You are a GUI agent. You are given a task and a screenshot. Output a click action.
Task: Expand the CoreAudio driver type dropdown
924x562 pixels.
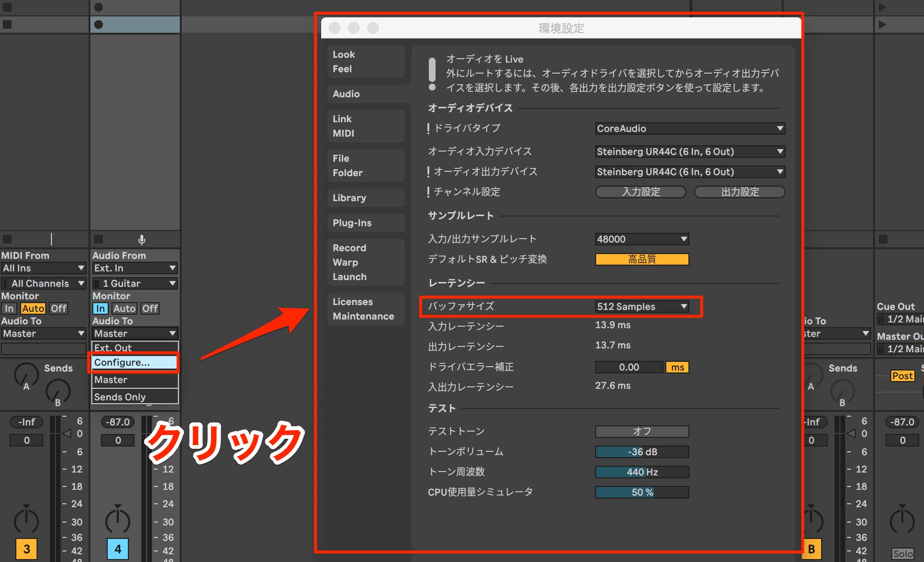(690, 128)
